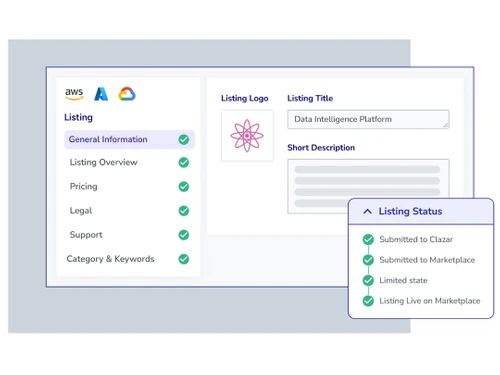Select the Category & Keywords section
The width and height of the screenshot is (500, 375).
pos(129,259)
